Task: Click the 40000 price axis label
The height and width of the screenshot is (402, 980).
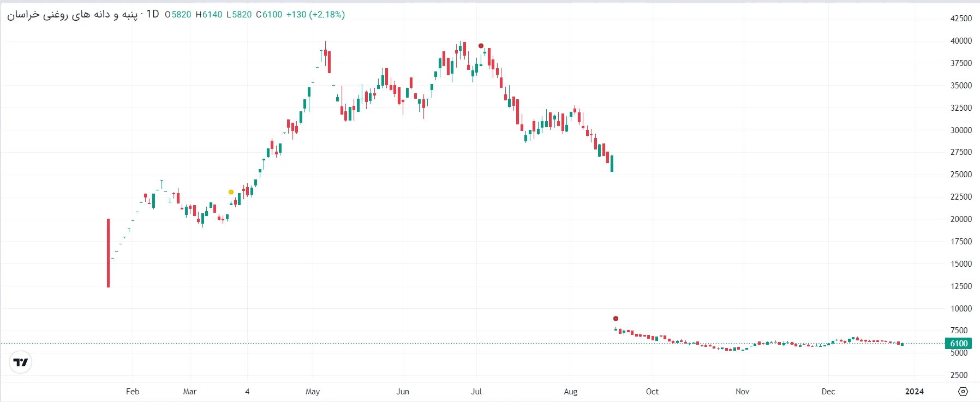Action: (961, 41)
